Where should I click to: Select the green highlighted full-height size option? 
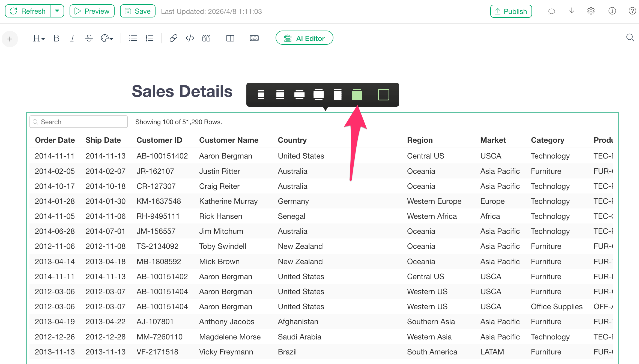[x=357, y=95]
